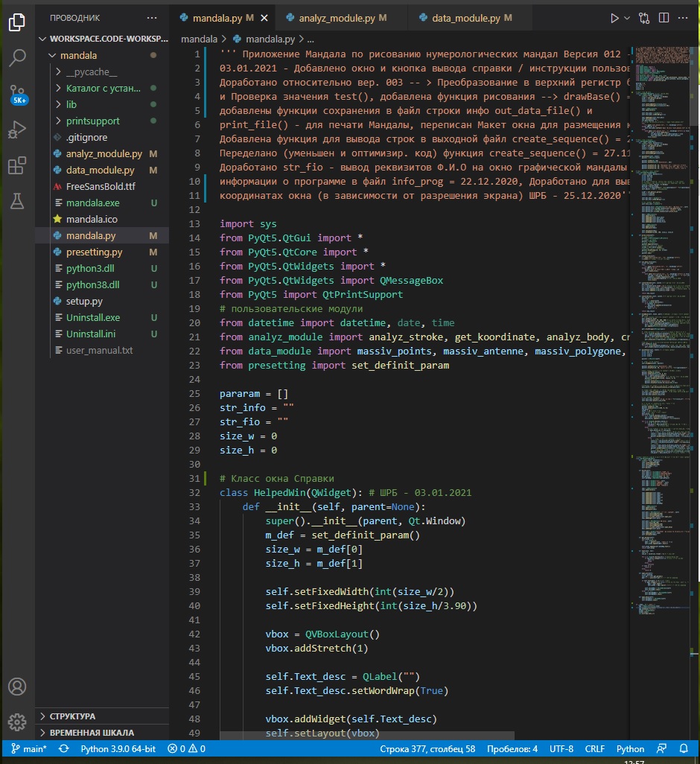Expand the ВРЕМЕННАЯ ШКАЛА timeline section
The image size is (700, 764).
pos(91,732)
